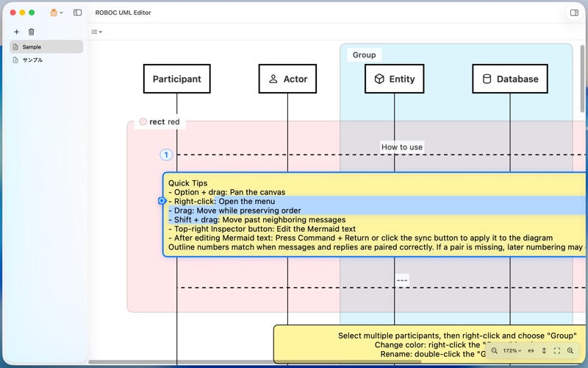Click 'After editing Mermaid text' tip line
This screenshot has height=368, width=588.
(x=360, y=238)
